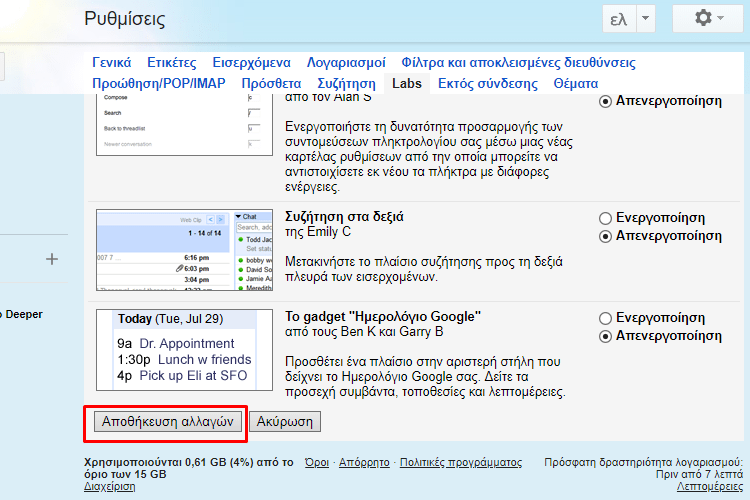Select the Labs tab

[x=407, y=83]
